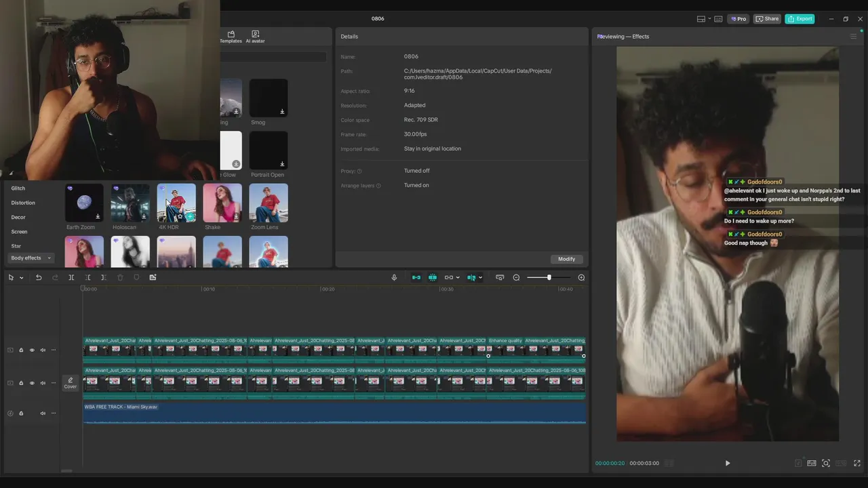The width and height of the screenshot is (868, 488).
Task: Select the Decor effects category
Action: point(18,218)
